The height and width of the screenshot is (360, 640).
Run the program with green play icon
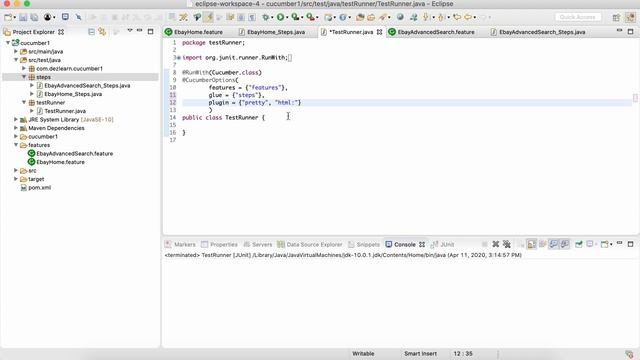(x=280, y=17)
